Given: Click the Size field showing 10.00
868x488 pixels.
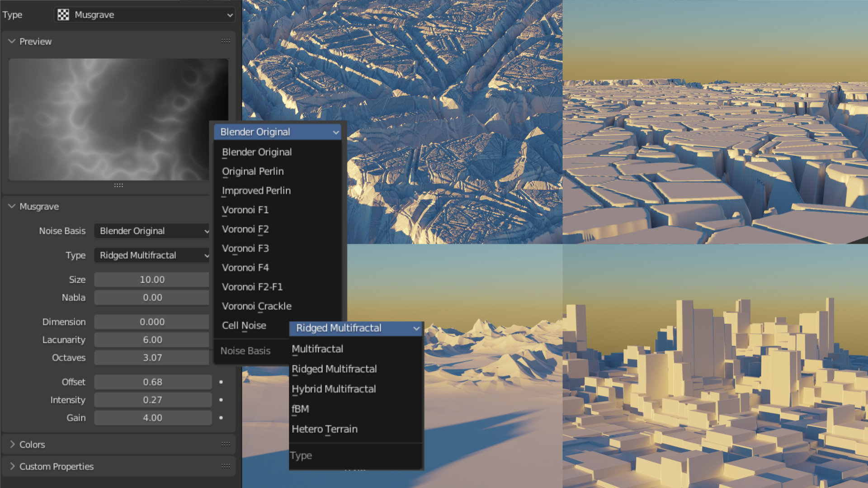Looking at the screenshot, I should pos(153,280).
